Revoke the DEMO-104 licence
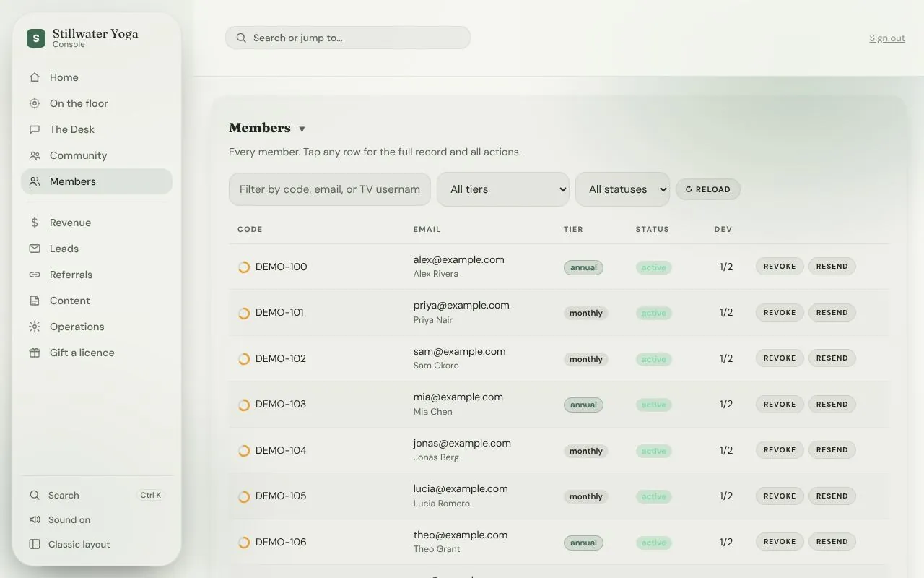Screen dimensions: 924x578 pyautogui.click(x=780, y=450)
